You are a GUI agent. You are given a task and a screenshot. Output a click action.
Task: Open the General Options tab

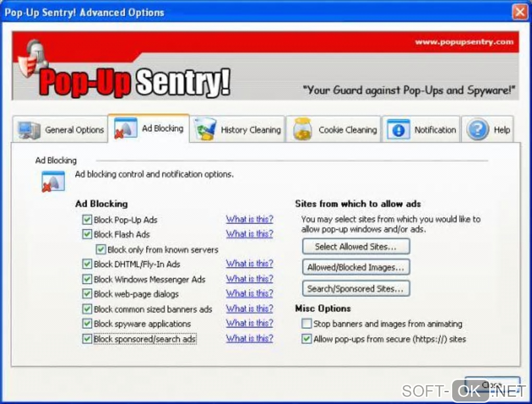coord(61,129)
